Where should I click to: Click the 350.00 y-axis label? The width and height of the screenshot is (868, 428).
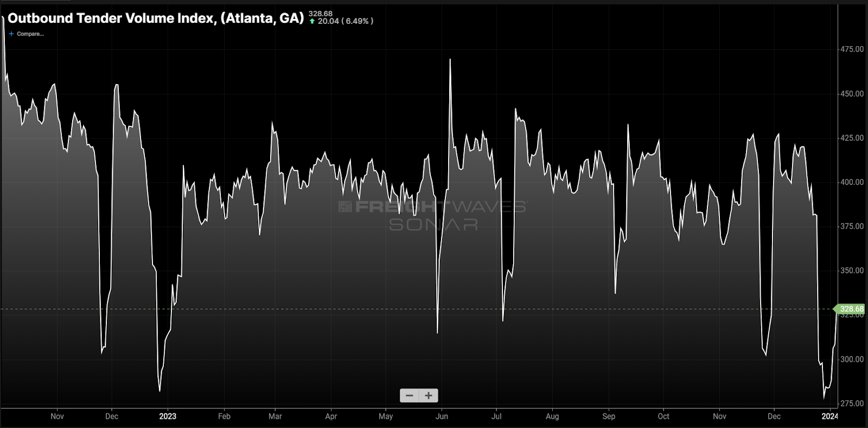coord(852,271)
